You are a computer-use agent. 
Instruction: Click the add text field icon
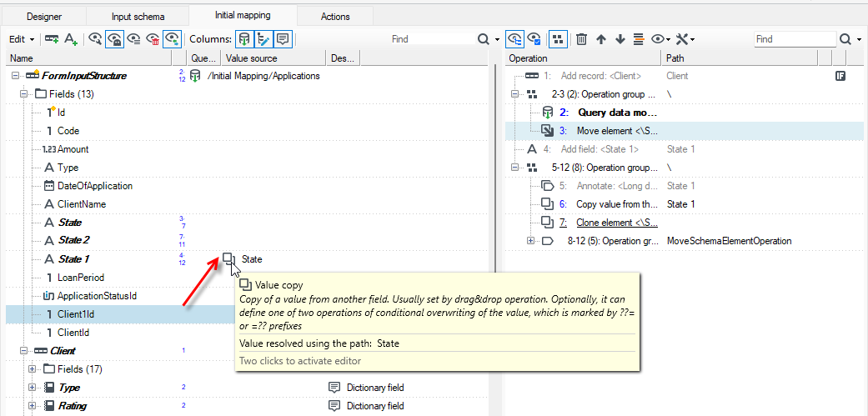pyautogui.click(x=71, y=39)
